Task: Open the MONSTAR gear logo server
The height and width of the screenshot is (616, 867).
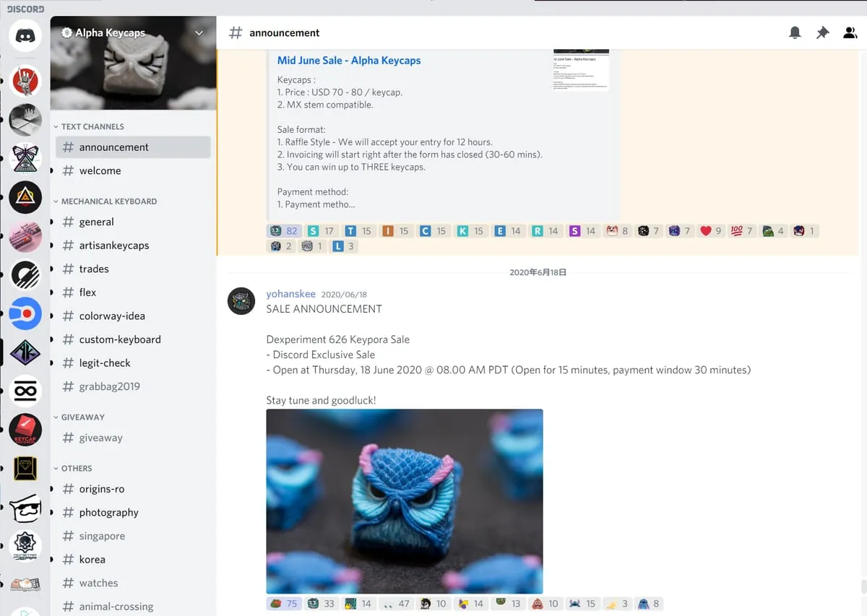Action: point(25,547)
